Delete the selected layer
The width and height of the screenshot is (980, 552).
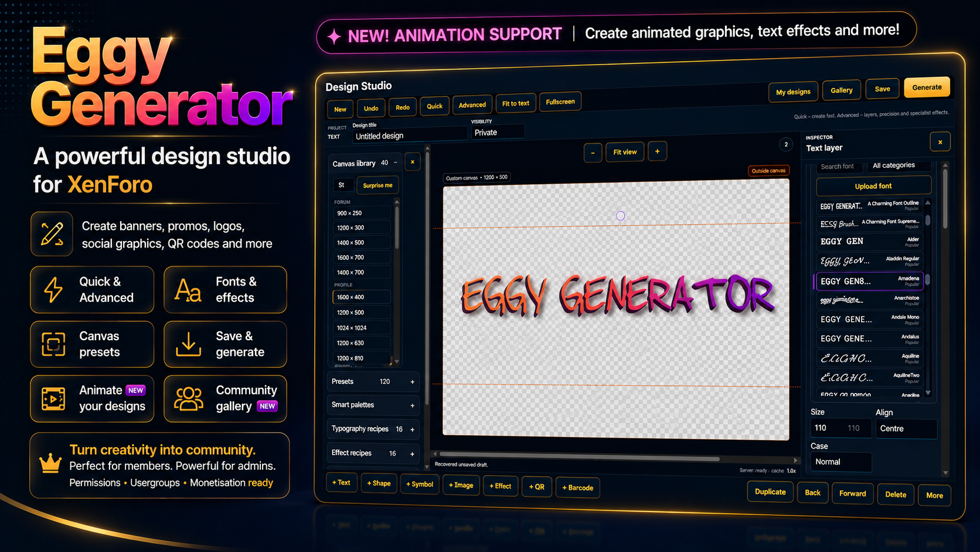[896, 495]
